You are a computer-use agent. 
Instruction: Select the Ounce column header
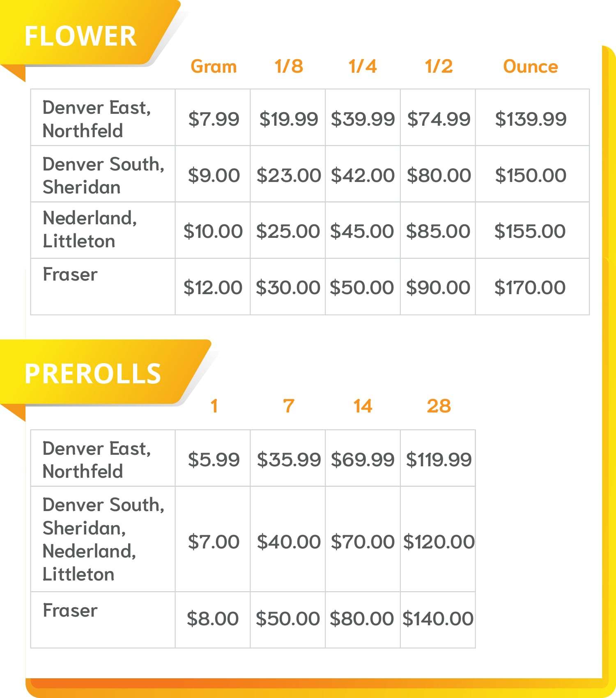531,67
